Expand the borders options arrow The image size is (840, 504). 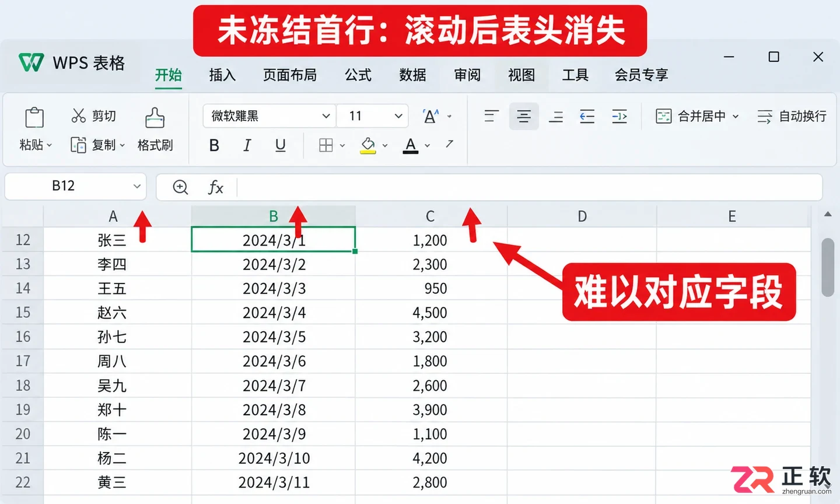point(342,145)
